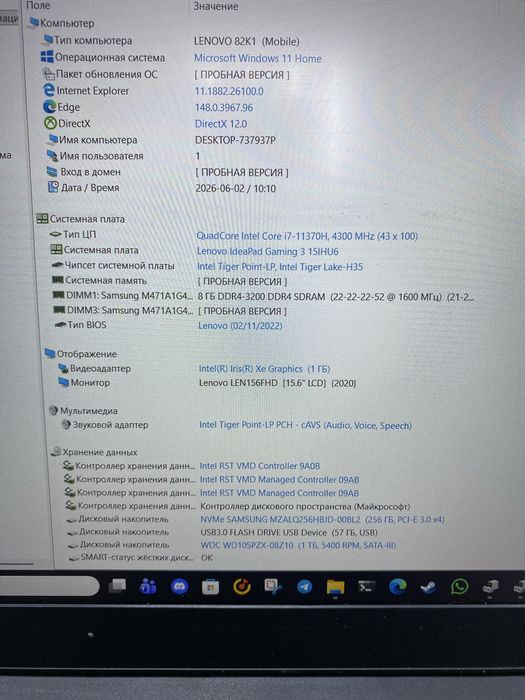This screenshot has height=700, width=525.
Task: Click the Отображение section monitor icon
Action: pos(50,354)
